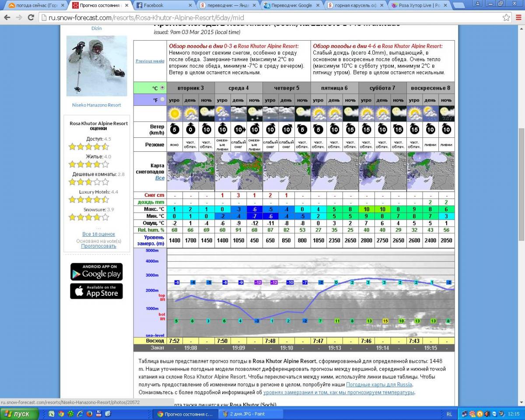Switch to the 'Переводчик Google' tab

tap(291, 5)
